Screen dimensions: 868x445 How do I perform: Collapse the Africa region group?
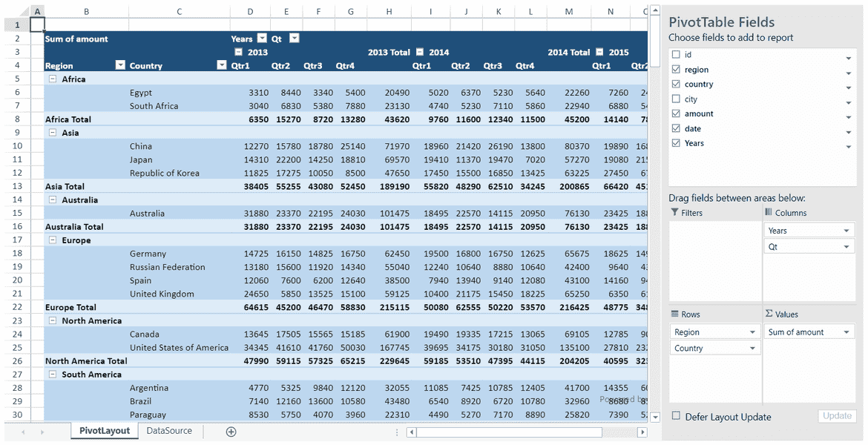click(x=51, y=79)
